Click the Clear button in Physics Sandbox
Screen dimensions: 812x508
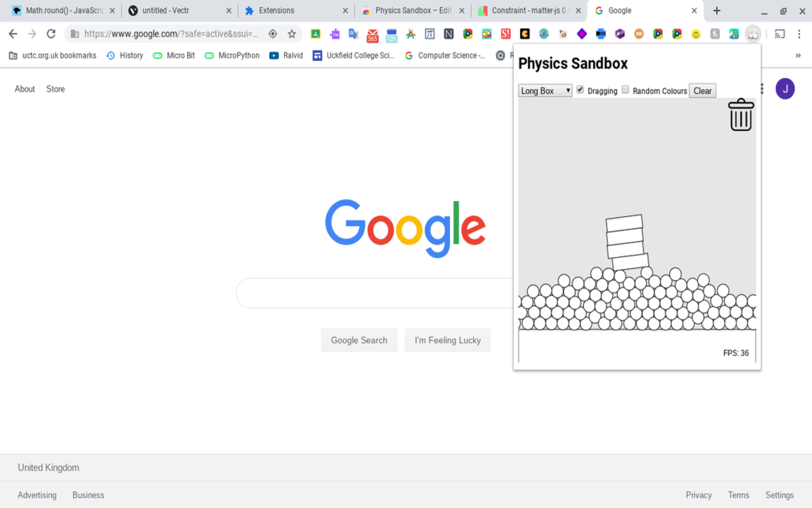pos(702,91)
